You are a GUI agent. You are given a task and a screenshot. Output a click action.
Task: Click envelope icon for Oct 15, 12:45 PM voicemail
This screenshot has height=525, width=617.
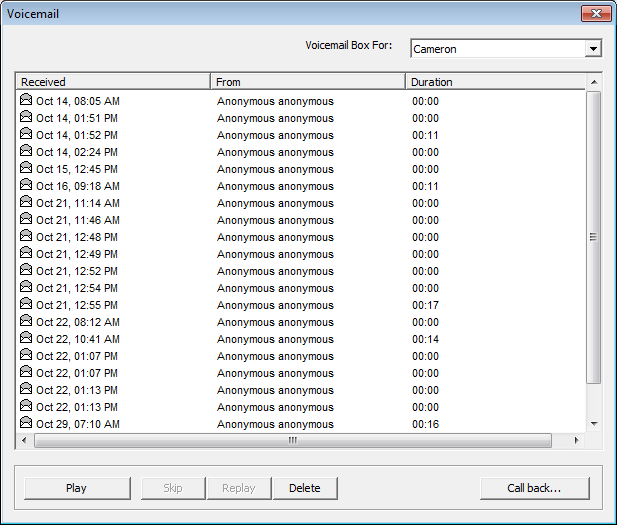pos(26,169)
